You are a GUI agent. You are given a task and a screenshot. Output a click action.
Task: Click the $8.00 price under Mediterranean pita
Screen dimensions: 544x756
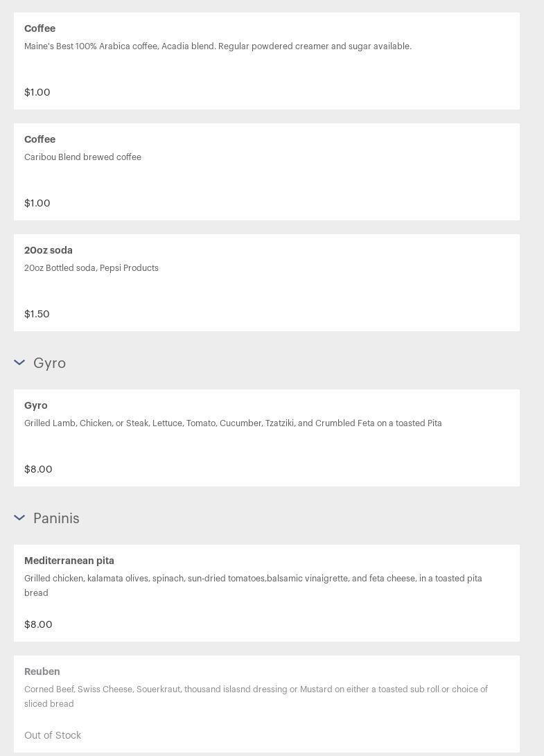tap(38, 624)
